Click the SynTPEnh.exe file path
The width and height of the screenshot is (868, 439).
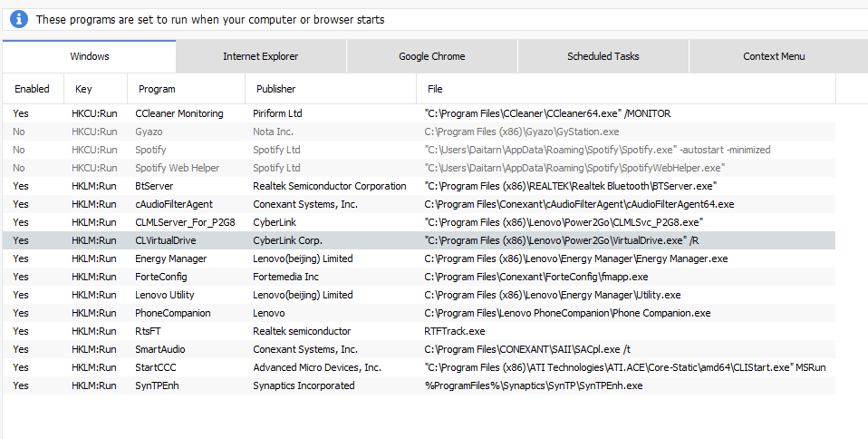[533, 385]
